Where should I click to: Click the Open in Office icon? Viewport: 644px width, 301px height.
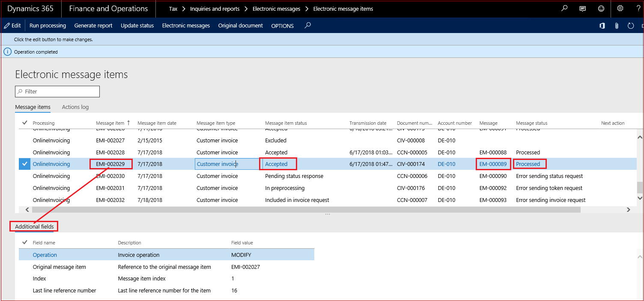point(602,26)
